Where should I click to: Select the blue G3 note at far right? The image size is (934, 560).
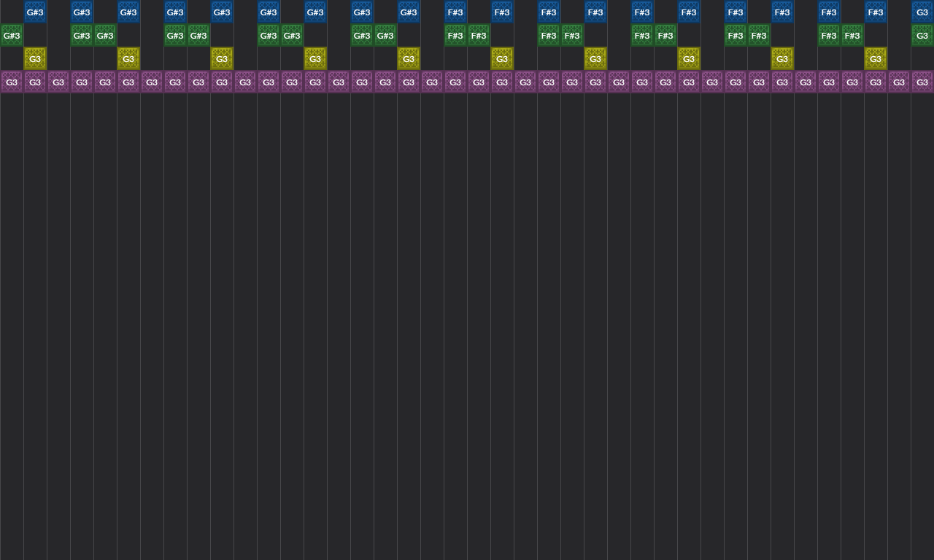(x=922, y=12)
